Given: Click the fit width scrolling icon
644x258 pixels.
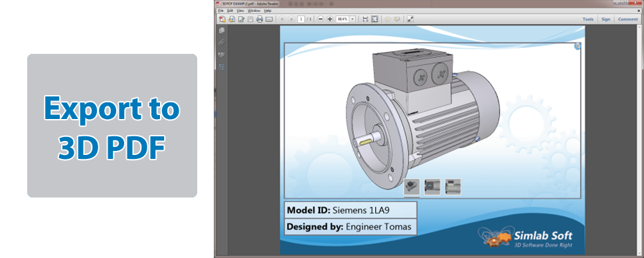Looking at the screenshot, I should pos(365,19).
